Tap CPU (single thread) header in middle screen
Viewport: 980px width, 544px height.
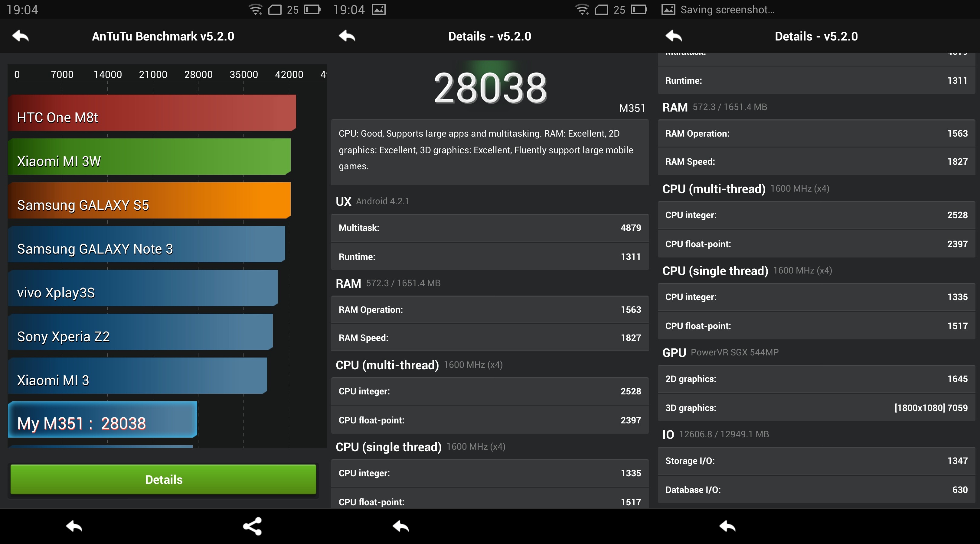420,447
